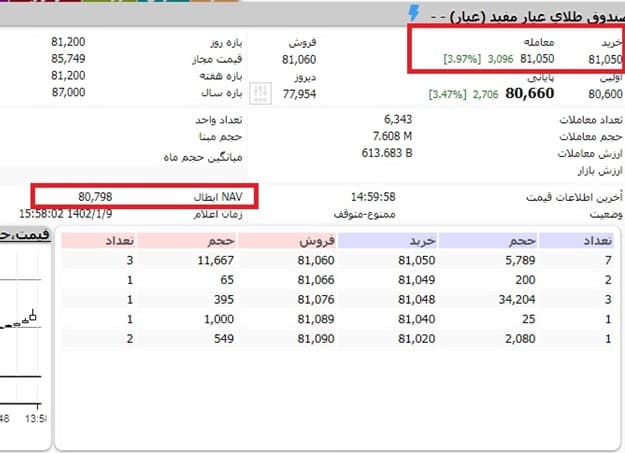625x453 pixels.
Task: Click the حجم مبنا label
Action: click(x=220, y=137)
